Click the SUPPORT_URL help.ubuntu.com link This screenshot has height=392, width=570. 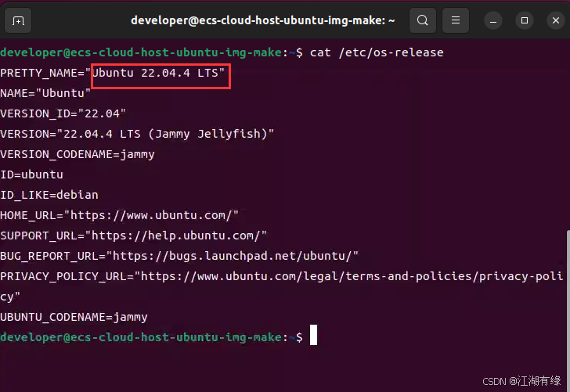click(x=175, y=236)
